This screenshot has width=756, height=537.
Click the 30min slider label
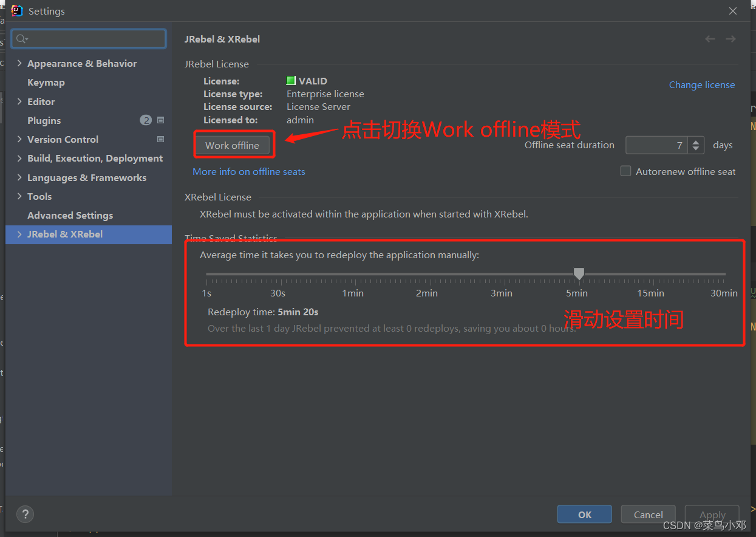(724, 293)
